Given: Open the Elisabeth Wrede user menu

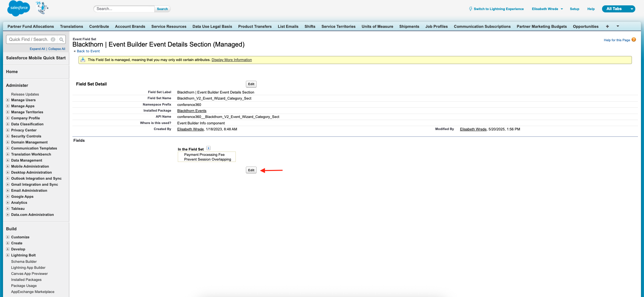Looking at the screenshot, I should [x=547, y=9].
